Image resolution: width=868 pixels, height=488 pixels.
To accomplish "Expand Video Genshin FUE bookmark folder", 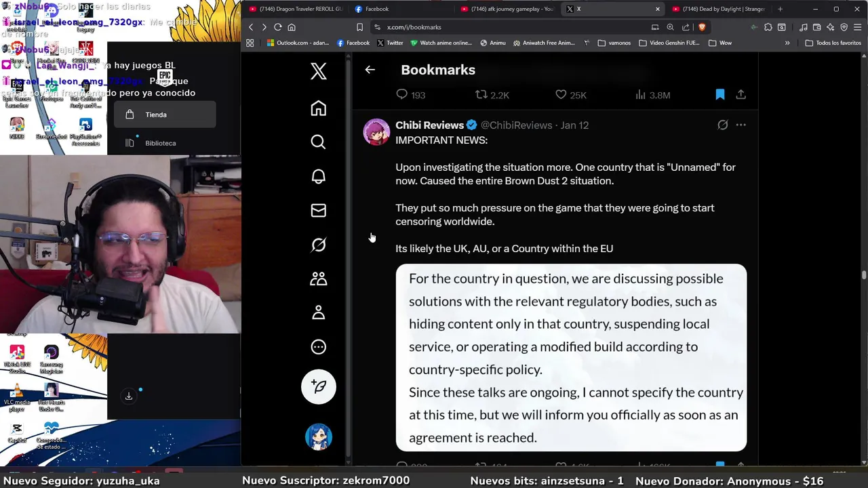I will (669, 43).
